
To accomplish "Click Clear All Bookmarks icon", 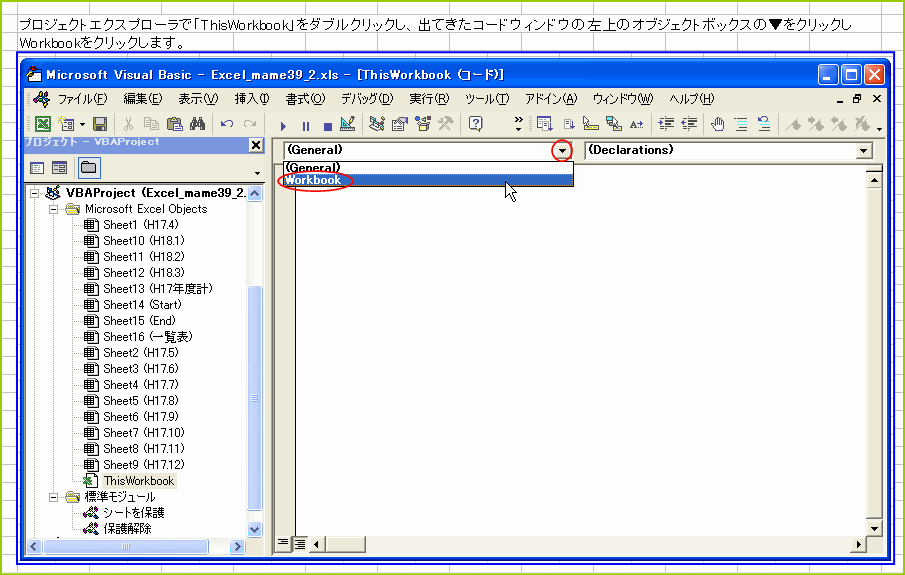I will click(862, 124).
